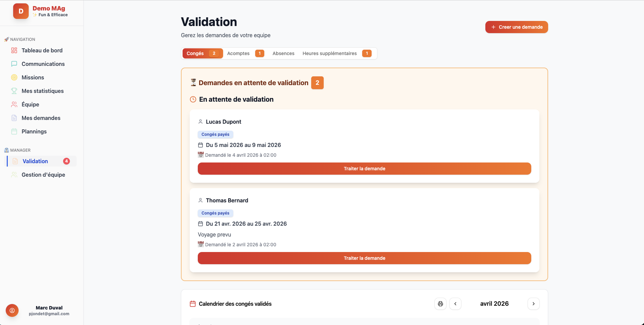
Task: Switch to the Absences tab
Action: click(x=283, y=53)
